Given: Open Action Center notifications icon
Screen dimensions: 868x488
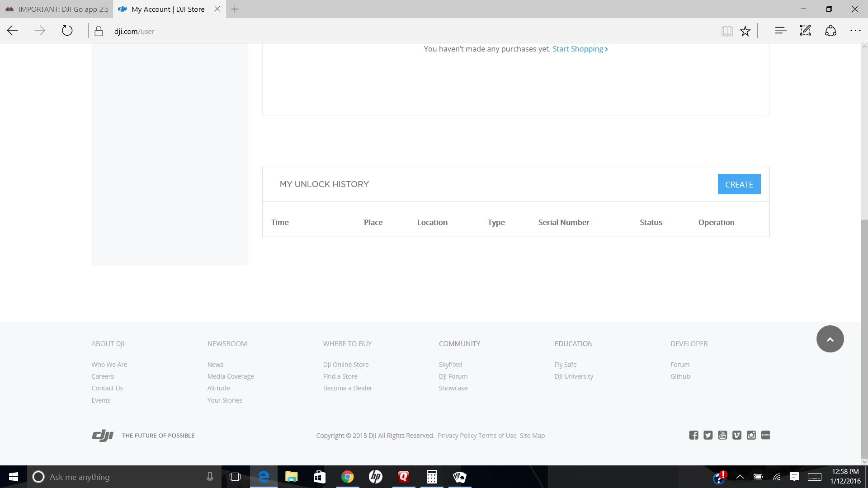Looking at the screenshot, I should [x=794, y=477].
